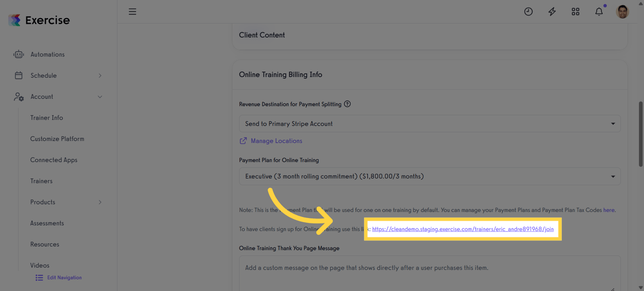
Task: Check notifications via the bell icon
Action: coord(599,11)
